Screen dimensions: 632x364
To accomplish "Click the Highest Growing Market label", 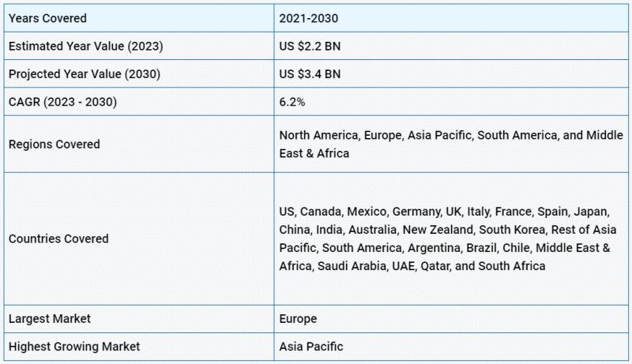I will pyautogui.click(x=74, y=347).
